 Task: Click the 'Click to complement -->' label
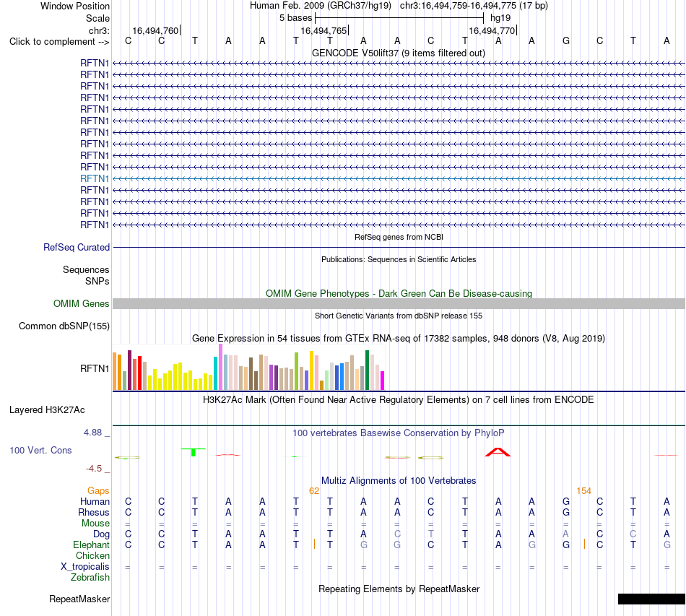click(x=59, y=42)
